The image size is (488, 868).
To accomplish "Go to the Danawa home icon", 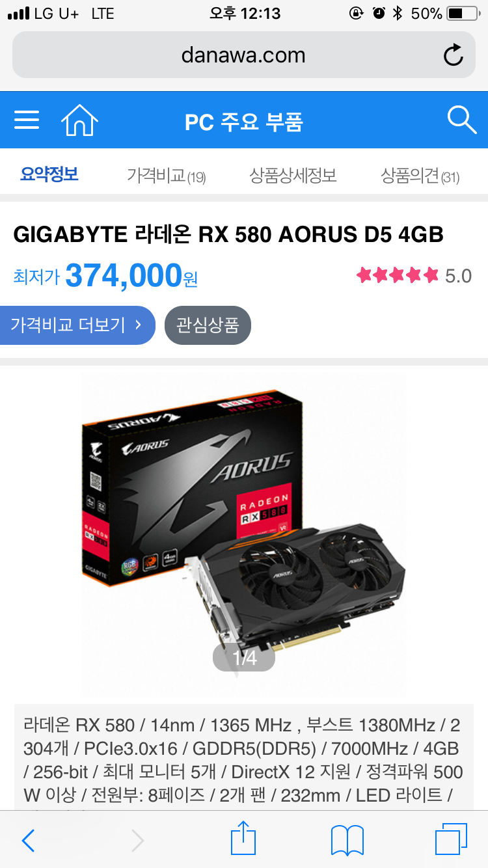I will pyautogui.click(x=79, y=120).
